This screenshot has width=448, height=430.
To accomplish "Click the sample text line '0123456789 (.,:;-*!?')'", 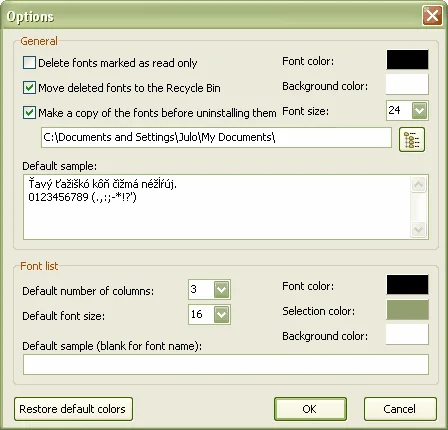I will click(x=82, y=197).
